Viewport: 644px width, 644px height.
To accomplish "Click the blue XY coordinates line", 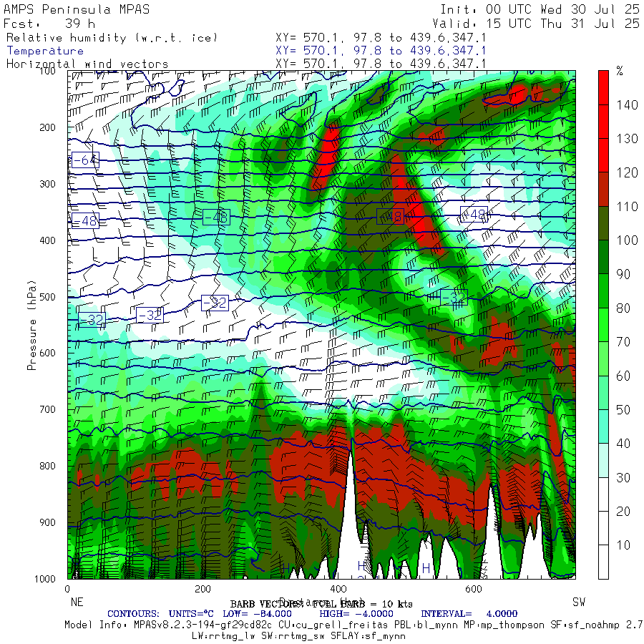I will (381, 51).
